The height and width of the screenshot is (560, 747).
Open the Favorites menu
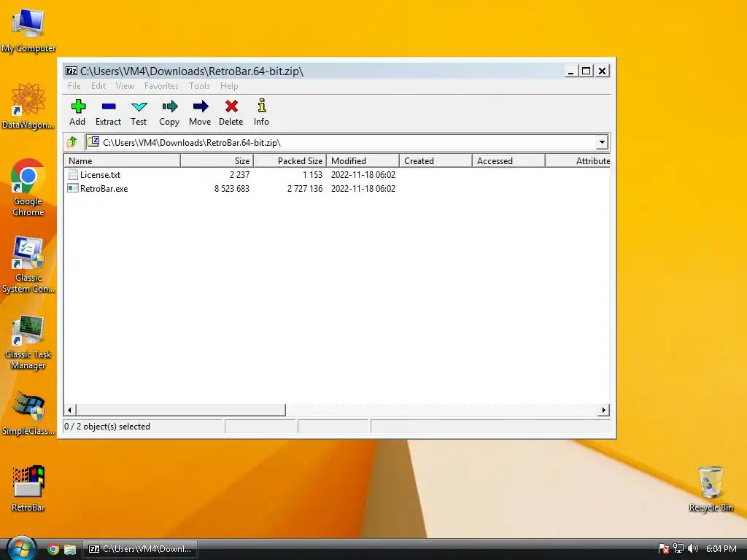161,86
